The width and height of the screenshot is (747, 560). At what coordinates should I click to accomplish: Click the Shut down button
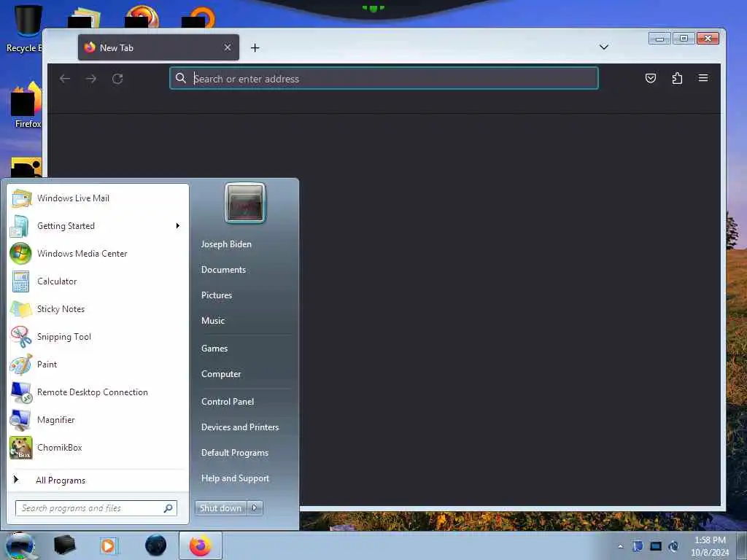(220, 508)
